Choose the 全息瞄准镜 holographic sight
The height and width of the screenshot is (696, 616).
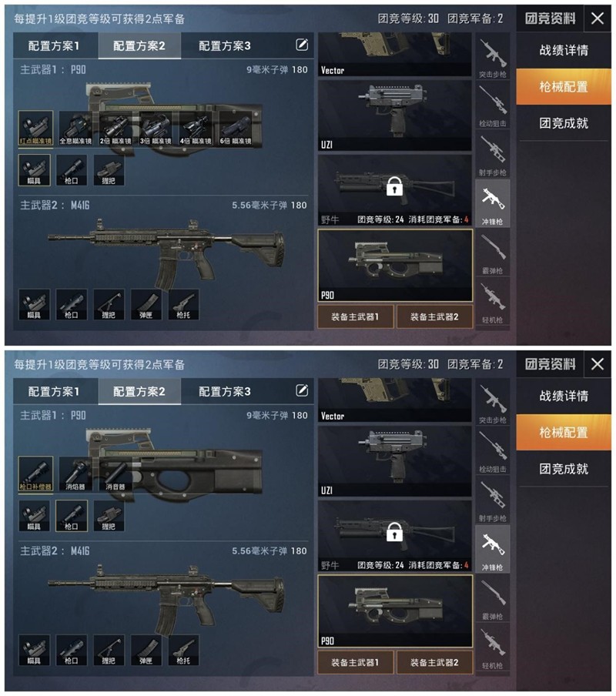tap(75, 129)
